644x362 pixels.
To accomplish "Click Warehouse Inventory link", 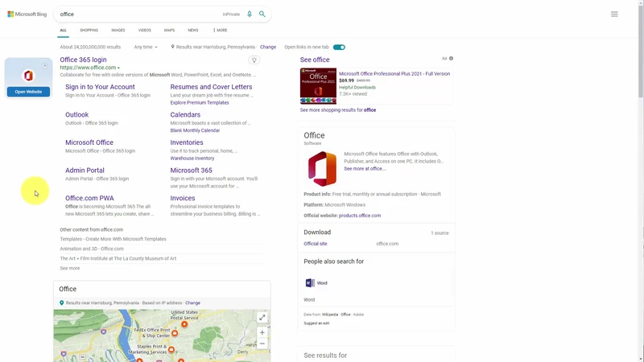I will (x=192, y=158).
